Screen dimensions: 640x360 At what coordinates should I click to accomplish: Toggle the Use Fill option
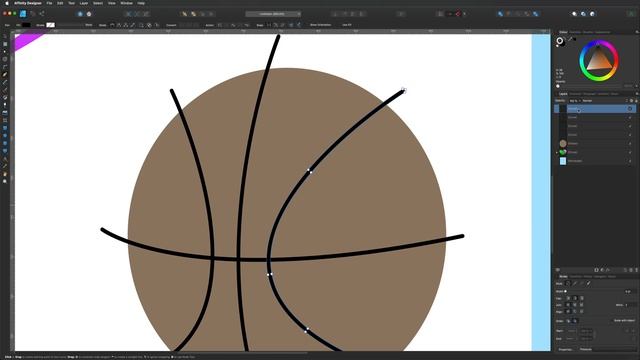coord(347,25)
